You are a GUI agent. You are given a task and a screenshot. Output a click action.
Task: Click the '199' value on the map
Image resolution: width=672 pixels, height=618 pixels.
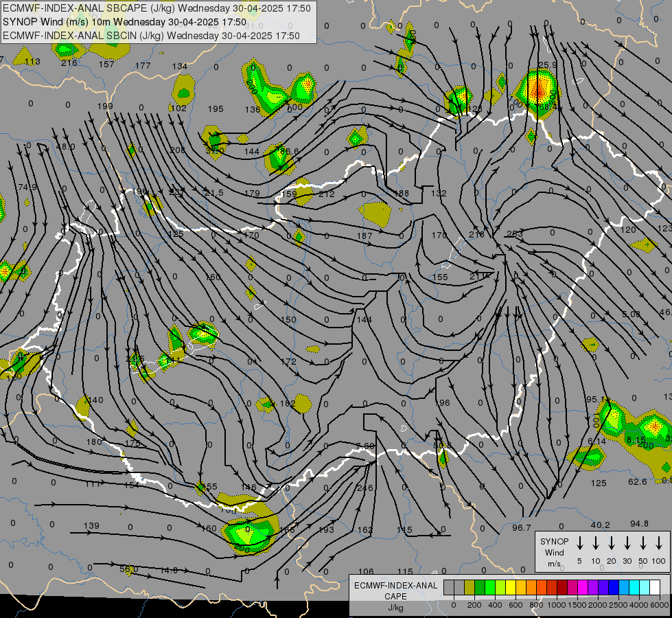[105, 106]
